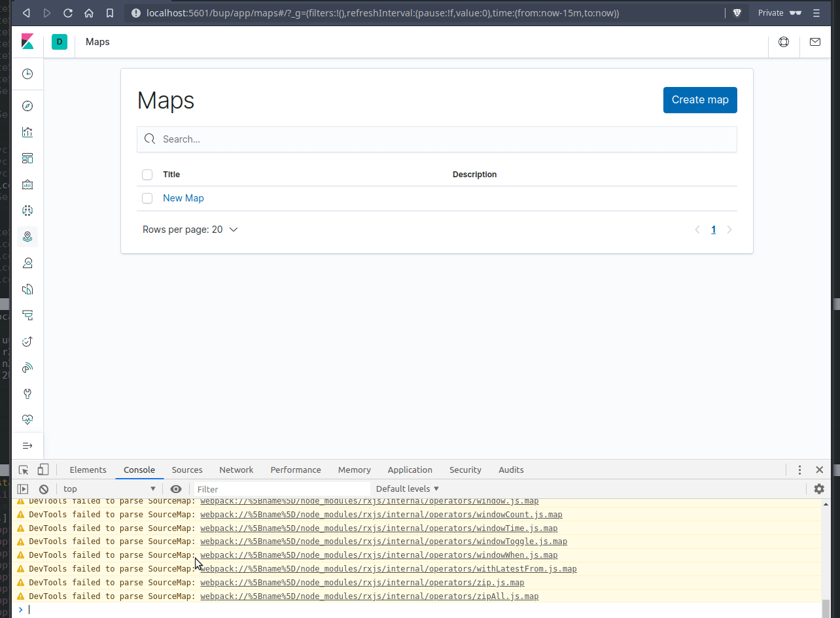The width and height of the screenshot is (840, 618).
Task: Expand the sidebar navigation menu
Action: 27,446
